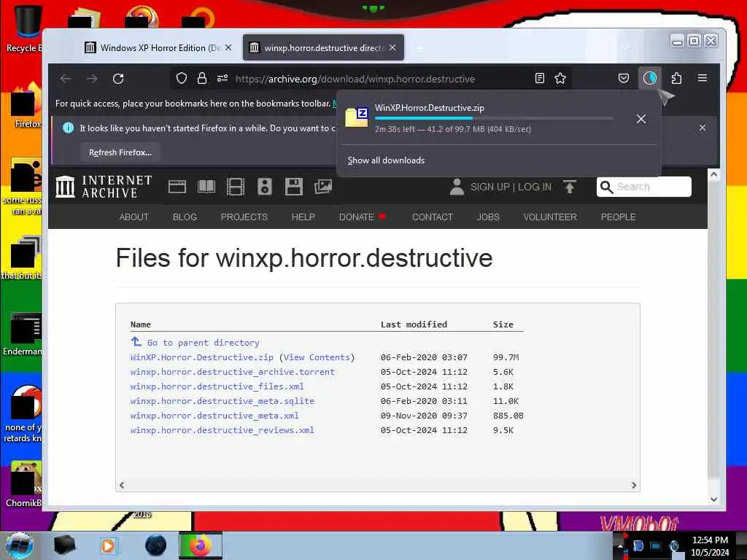The image size is (747, 560).
Task: Open tracking protection shield icon
Action: click(181, 78)
